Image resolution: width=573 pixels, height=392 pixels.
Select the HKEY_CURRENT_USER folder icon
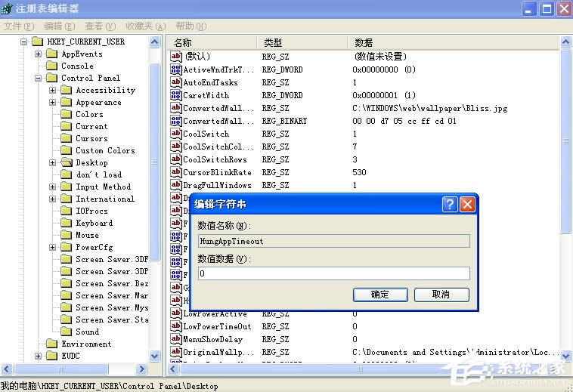click(38, 42)
